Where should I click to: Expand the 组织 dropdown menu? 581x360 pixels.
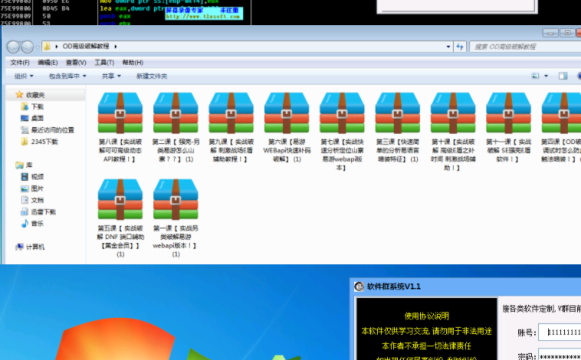(x=23, y=76)
